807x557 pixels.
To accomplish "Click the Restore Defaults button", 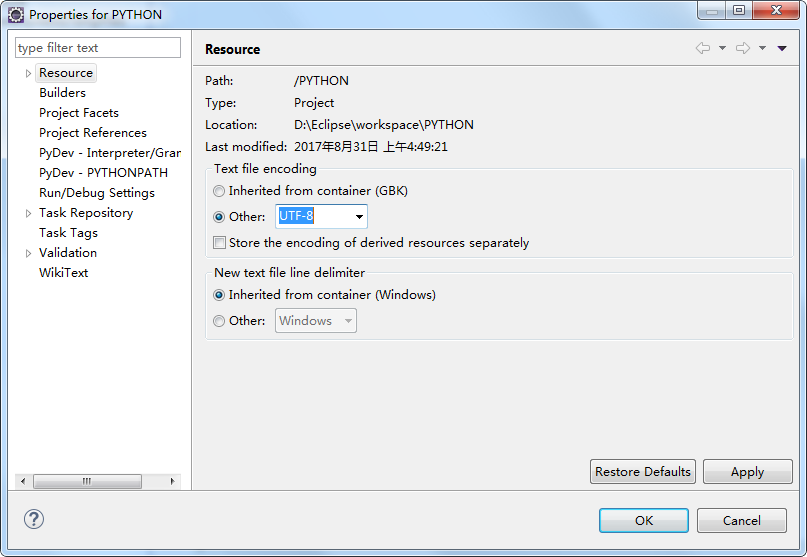I will click(643, 472).
